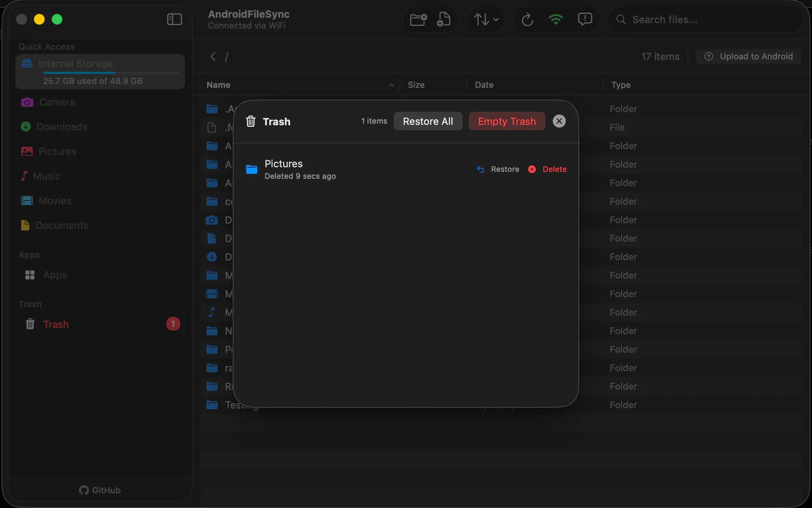The width and height of the screenshot is (812, 508).
Task: Click the Downloads green arrow icon
Action: (26, 126)
